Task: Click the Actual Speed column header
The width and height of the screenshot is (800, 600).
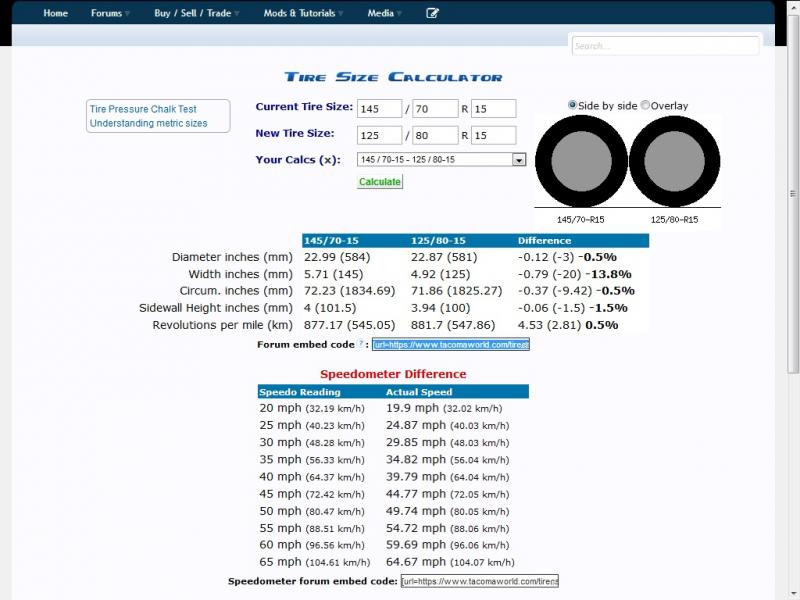Action: (419, 392)
